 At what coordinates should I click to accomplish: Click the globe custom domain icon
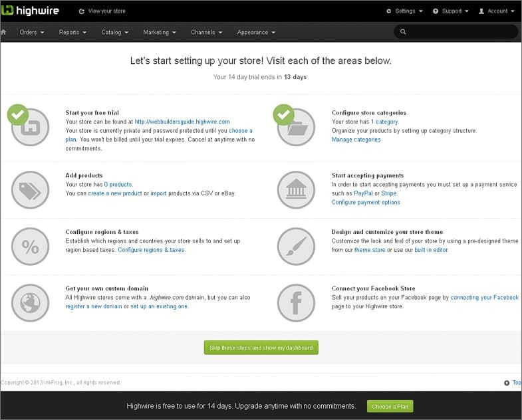coord(31,303)
